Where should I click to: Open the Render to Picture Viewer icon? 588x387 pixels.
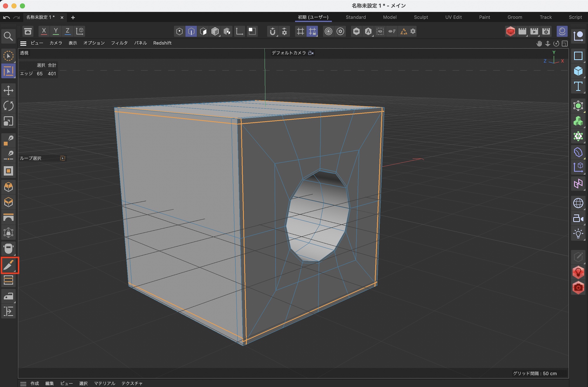pos(534,31)
